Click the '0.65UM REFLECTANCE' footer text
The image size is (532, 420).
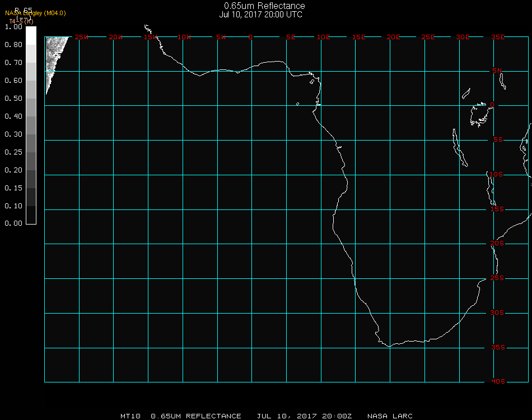(196, 416)
